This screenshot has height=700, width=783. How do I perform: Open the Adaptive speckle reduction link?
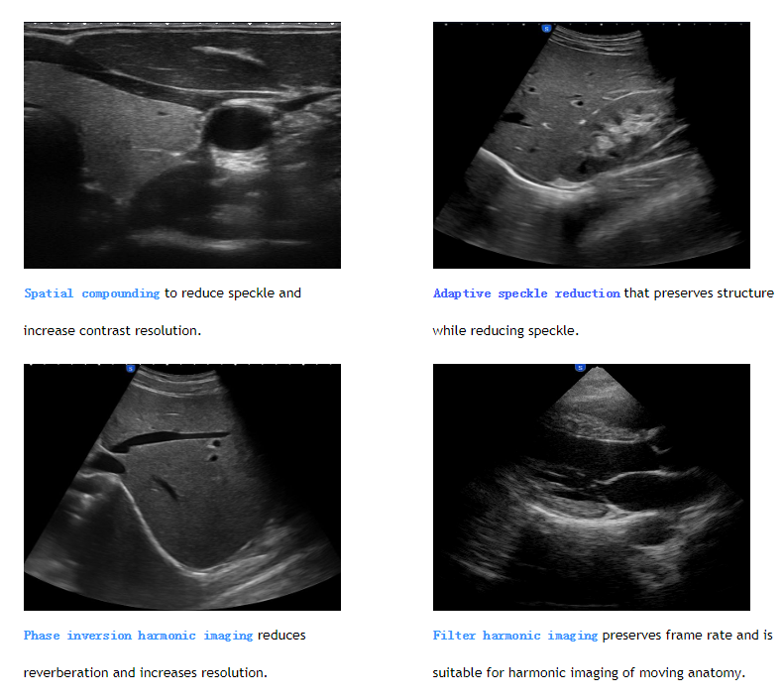pyautogui.click(x=526, y=293)
